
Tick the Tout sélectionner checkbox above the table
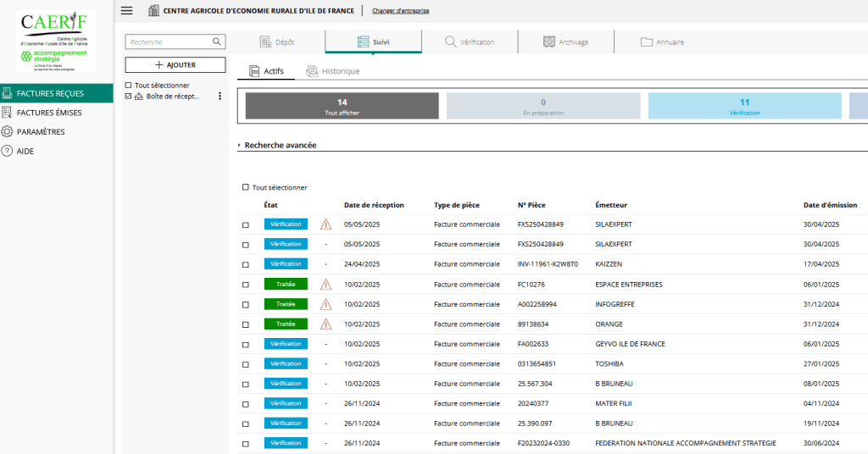click(246, 187)
